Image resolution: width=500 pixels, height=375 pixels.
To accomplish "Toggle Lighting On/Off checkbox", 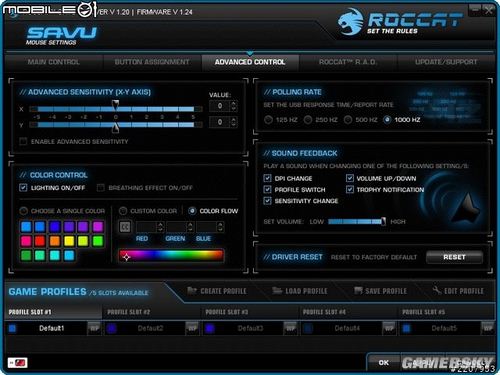I will (23, 187).
